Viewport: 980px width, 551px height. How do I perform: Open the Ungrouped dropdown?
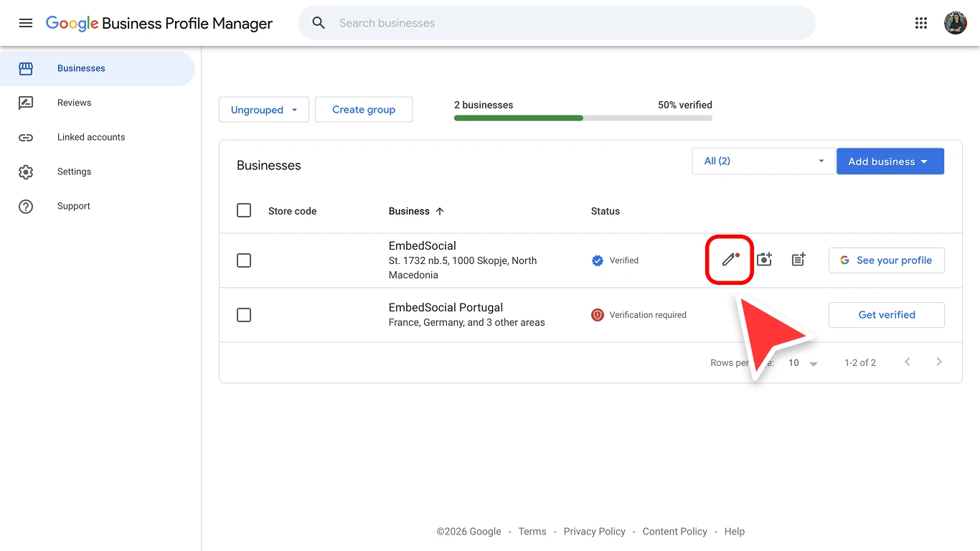pos(263,109)
